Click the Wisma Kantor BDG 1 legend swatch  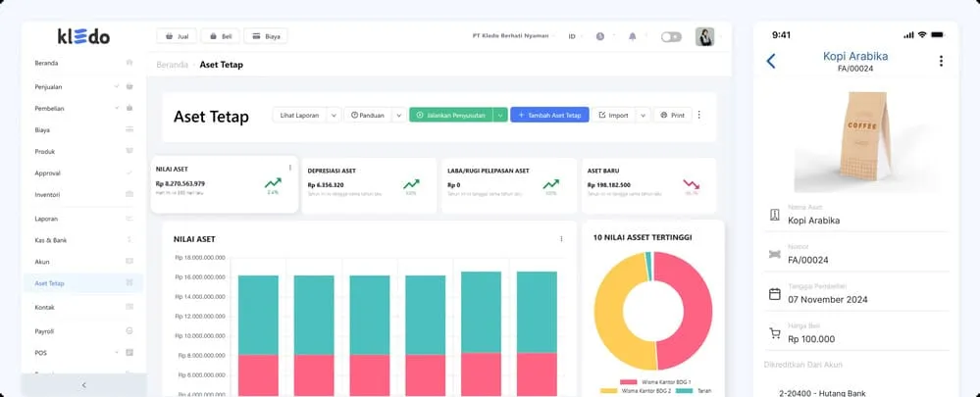tap(628, 381)
